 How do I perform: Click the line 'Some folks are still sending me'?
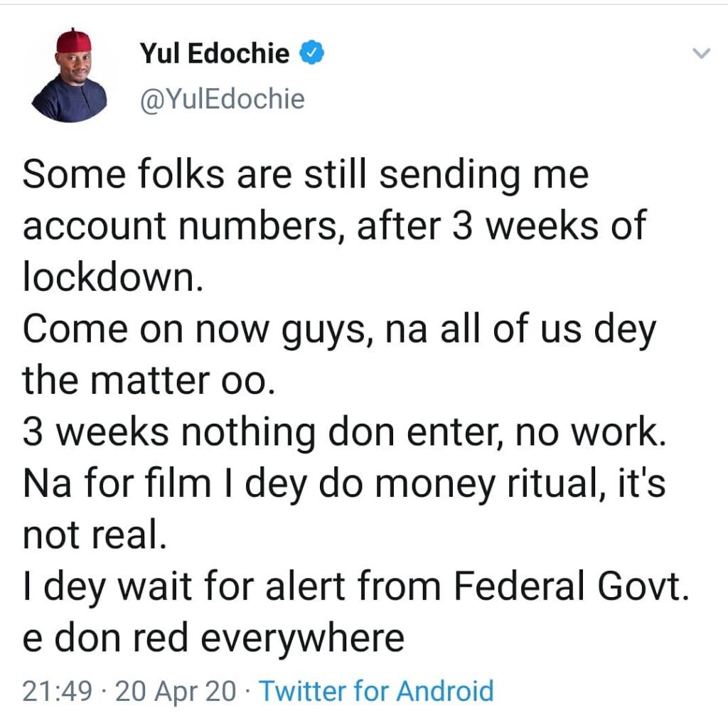pyautogui.click(x=306, y=176)
